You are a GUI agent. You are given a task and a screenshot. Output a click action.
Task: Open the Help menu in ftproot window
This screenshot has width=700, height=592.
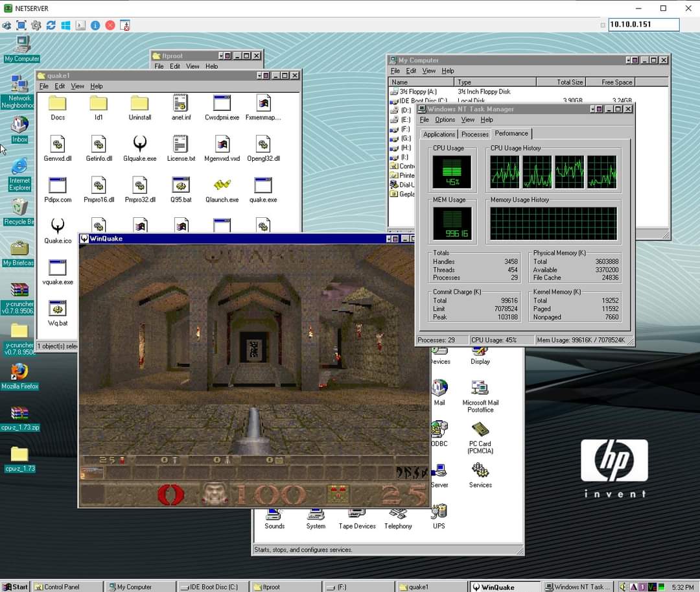pyautogui.click(x=211, y=67)
